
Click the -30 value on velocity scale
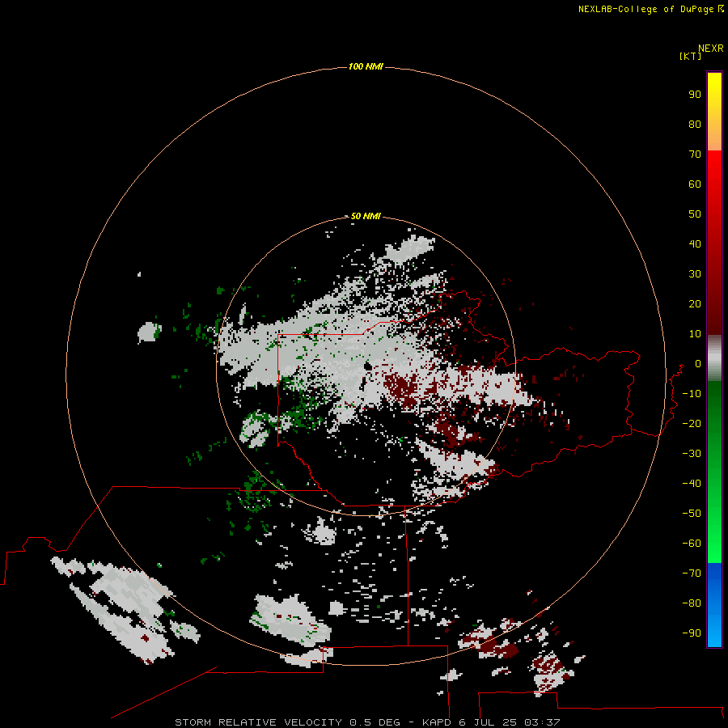click(692, 454)
